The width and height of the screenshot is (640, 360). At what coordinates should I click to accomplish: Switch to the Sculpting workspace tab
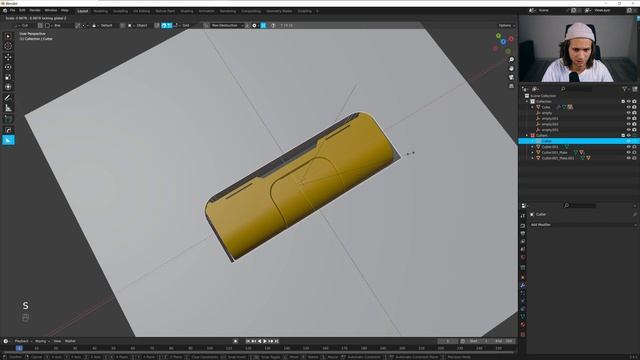pos(120,11)
